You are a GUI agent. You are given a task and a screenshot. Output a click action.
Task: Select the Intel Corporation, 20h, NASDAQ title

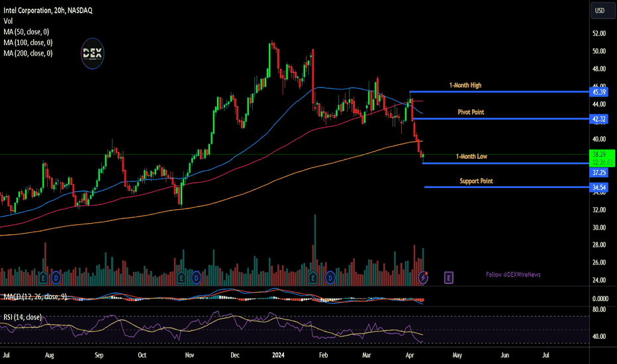pos(48,11)
